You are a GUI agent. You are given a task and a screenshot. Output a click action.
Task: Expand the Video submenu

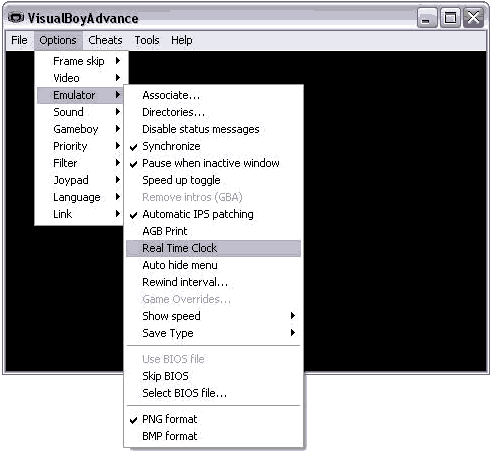click(80, 78)
